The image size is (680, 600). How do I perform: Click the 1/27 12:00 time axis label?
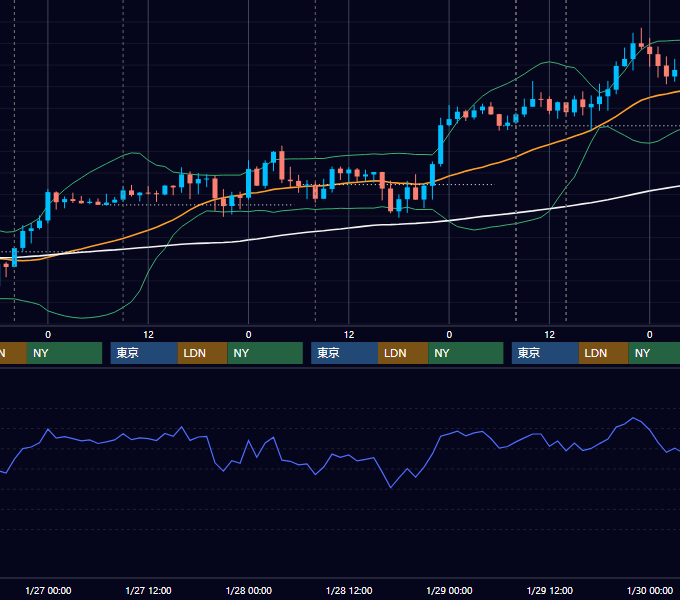pyautogui.click(x=148, y=590)
